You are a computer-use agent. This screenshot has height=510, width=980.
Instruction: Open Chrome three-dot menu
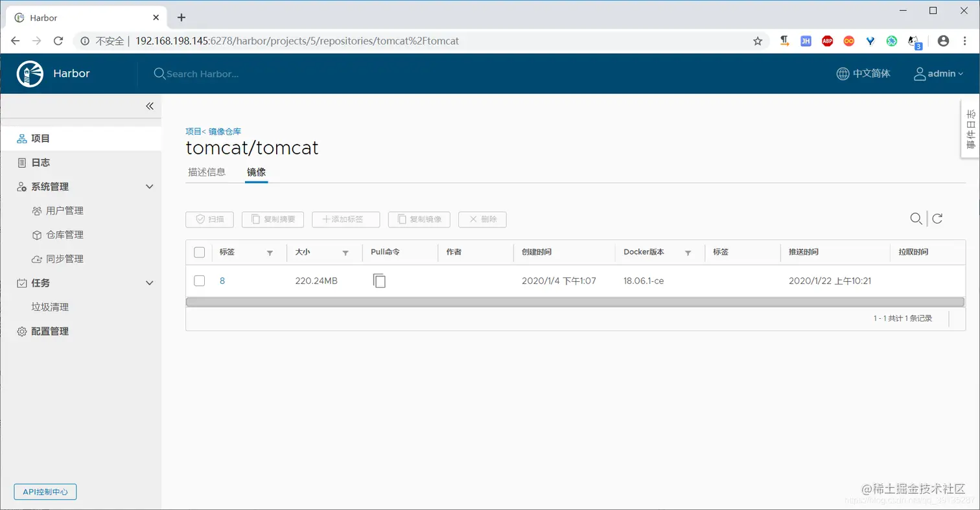click(964, 41)
